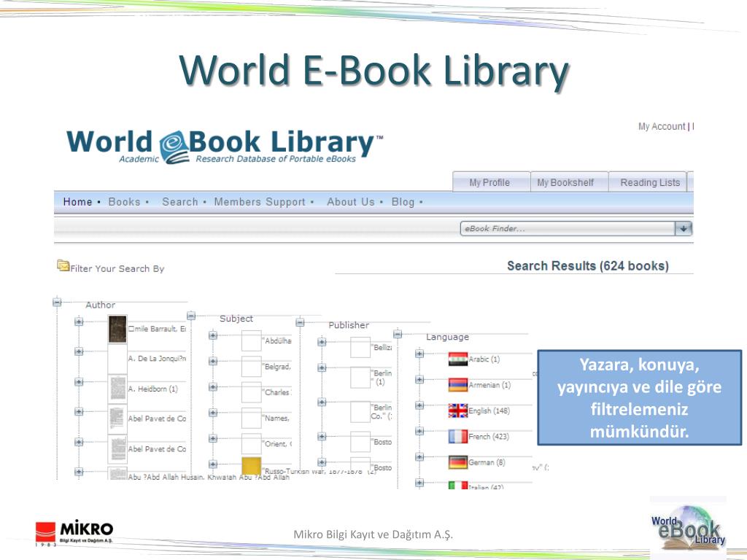Open the yellow Russo-Turkish War subject thumbnail

coord(251,464)
